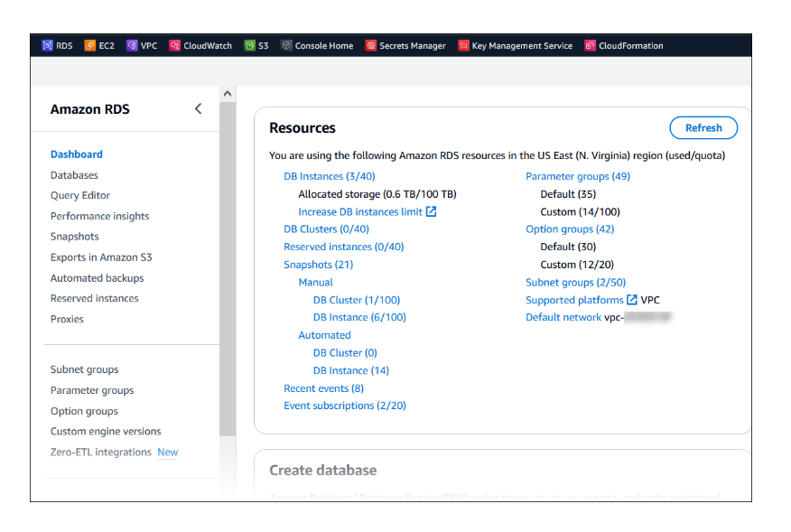Open the Console Home shortcut icon

pyautogui.click(x=286, y=45)
